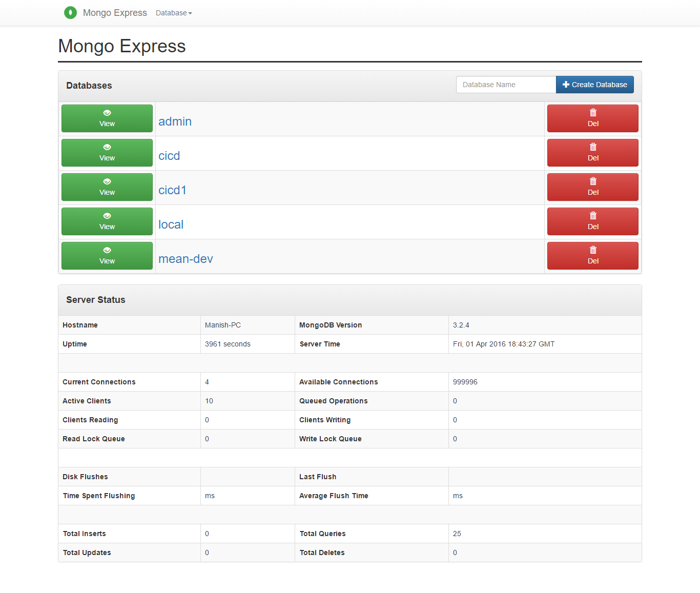Screen dimensions: 700x593
Task: Expand the Database menu in the navbar
Action: coord(173,13)
